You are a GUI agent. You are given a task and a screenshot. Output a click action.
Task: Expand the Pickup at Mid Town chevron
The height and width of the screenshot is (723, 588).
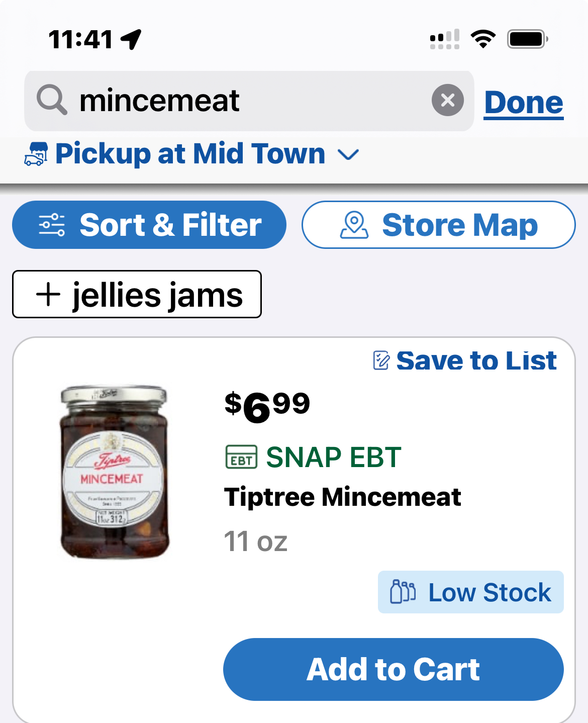click(348, 154)
